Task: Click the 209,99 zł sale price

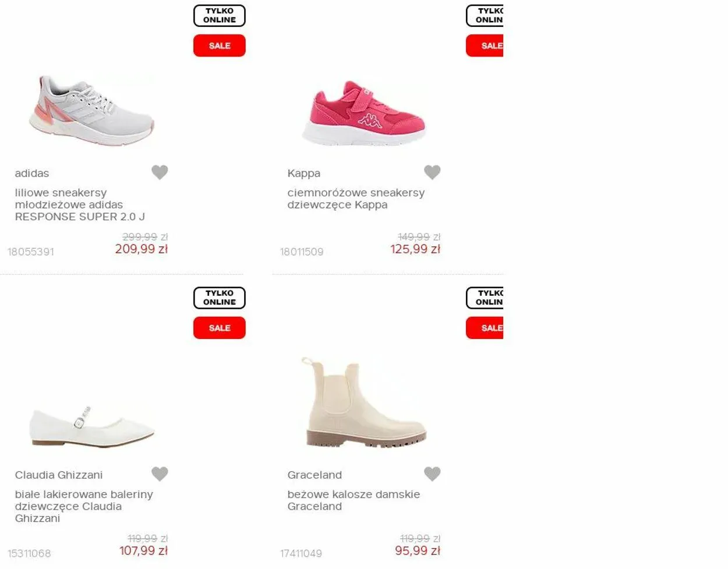Action: click(142, 249)
